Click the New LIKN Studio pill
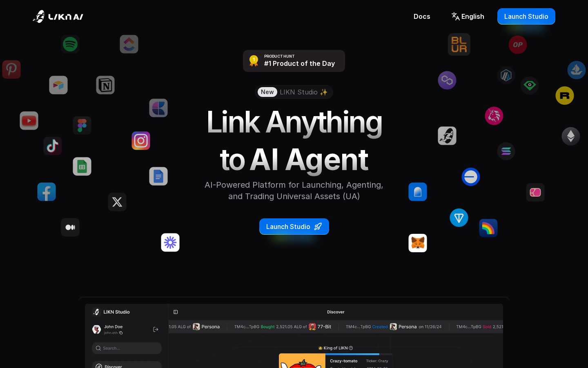Image resolution: width=588 pixels, height=368 pixels. click(x=294, y=92)
